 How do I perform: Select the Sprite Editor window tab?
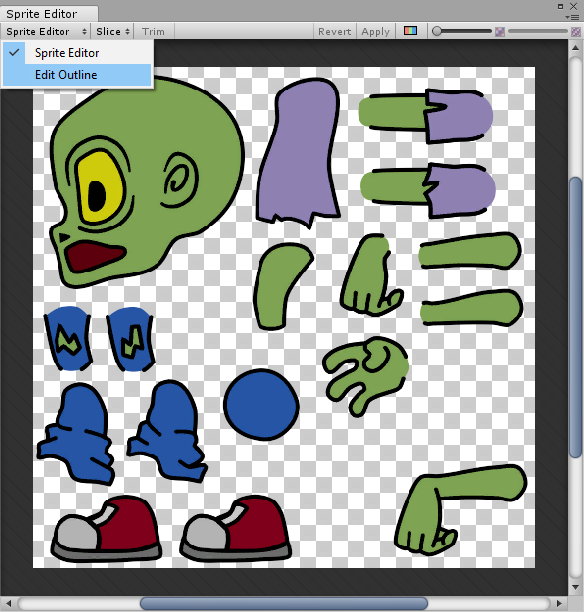click(49, 14)
